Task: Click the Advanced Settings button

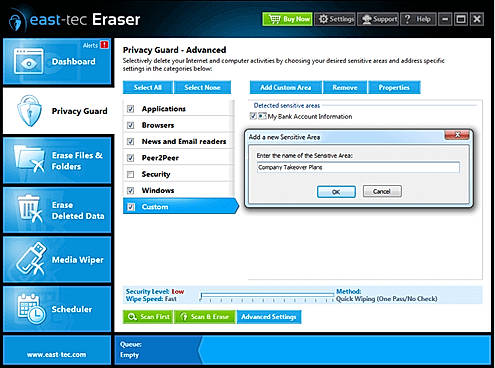Action: (x=269, y=317)
